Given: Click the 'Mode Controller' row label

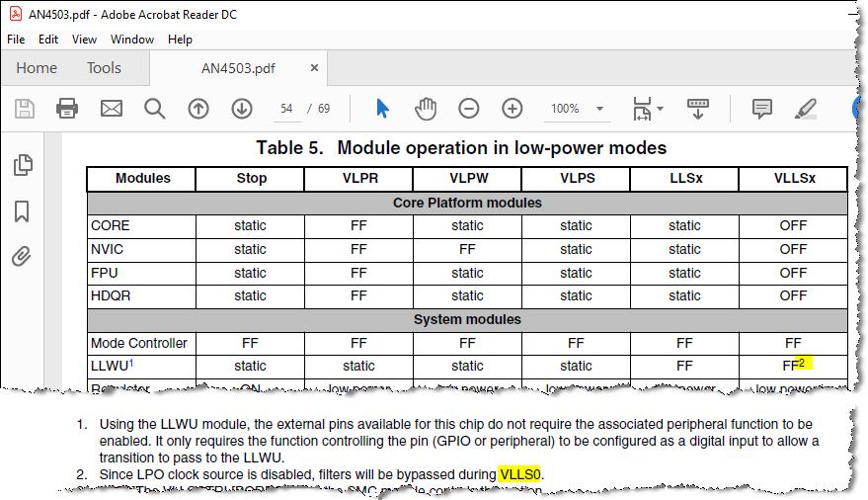Looking at the screenshot, I should point(139,343).
